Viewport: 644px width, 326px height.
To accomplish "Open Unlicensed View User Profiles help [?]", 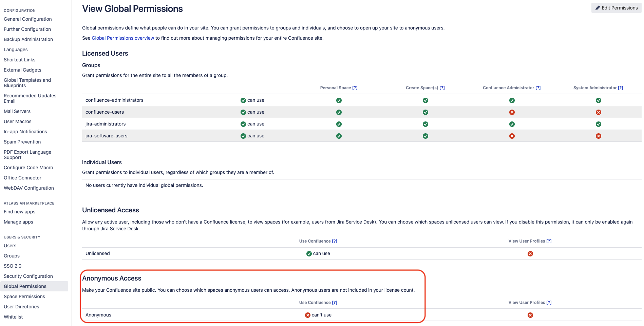I will [549, 241].
